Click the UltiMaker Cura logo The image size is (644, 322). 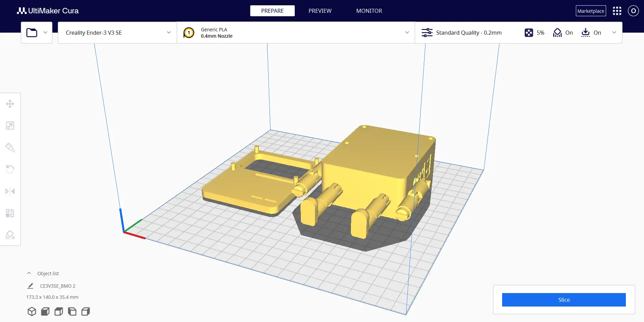point(48,11)
